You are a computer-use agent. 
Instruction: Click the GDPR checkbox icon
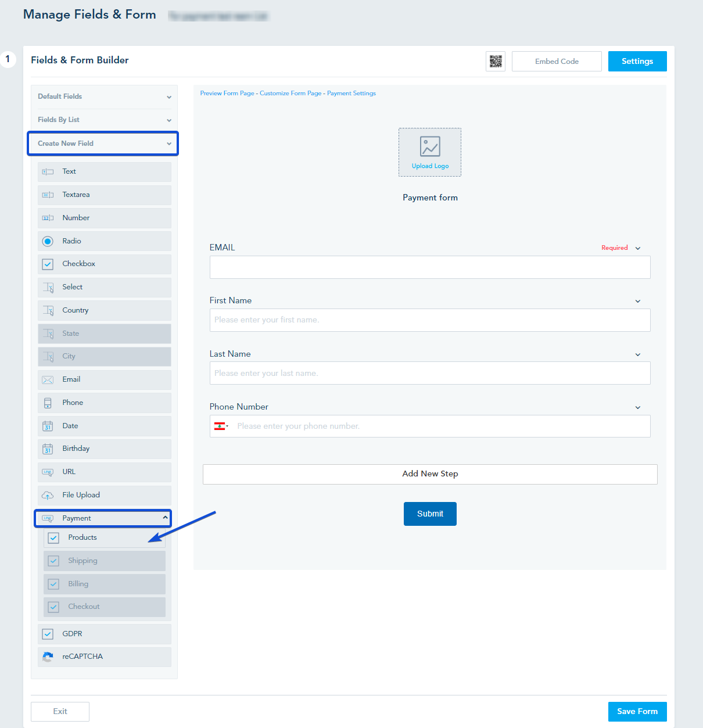coord(48,634)
